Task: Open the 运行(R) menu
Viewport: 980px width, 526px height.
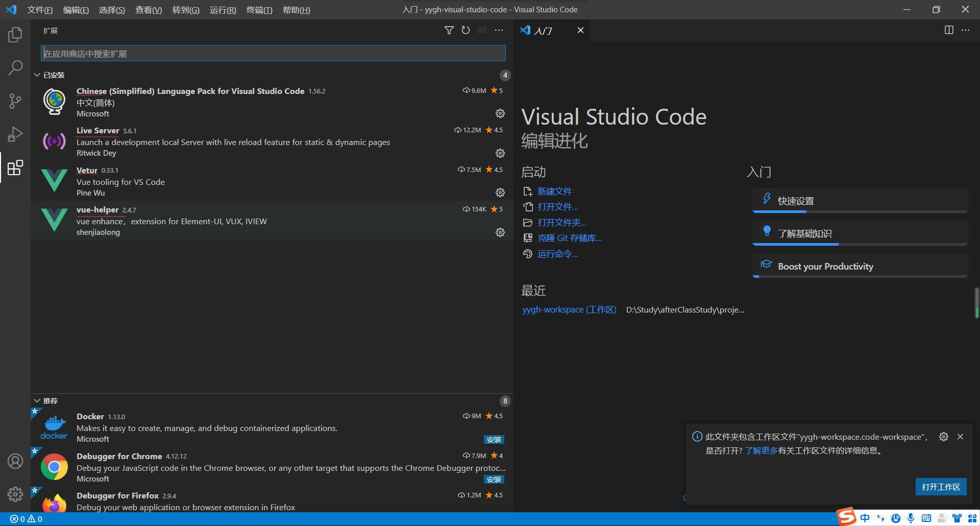Action: point(223,10)
